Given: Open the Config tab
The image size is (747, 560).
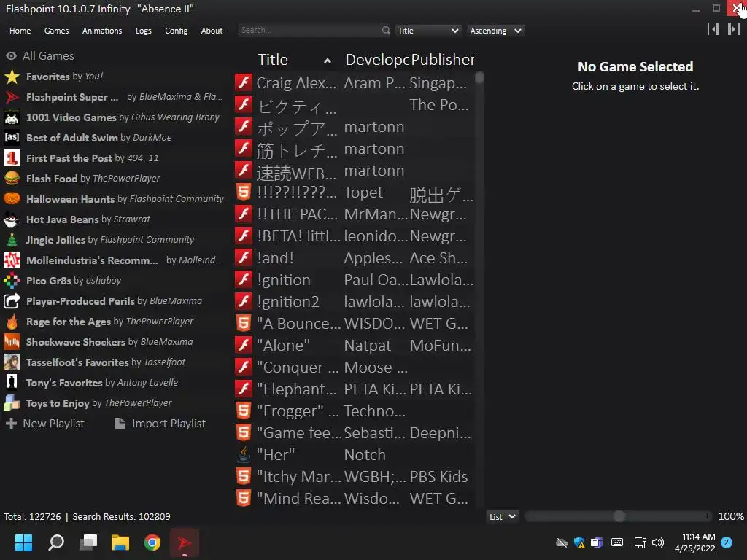Looking at the screenshot, I should tap(177, 31).
